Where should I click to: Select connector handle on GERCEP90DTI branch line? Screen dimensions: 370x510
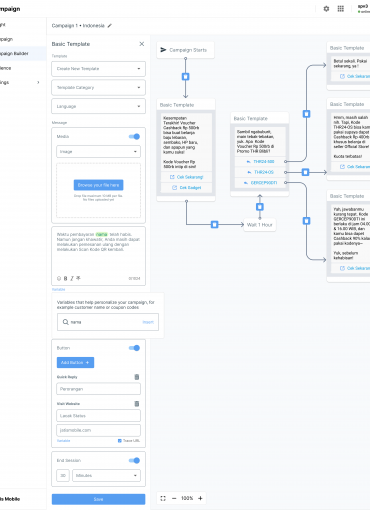point(306,221)
